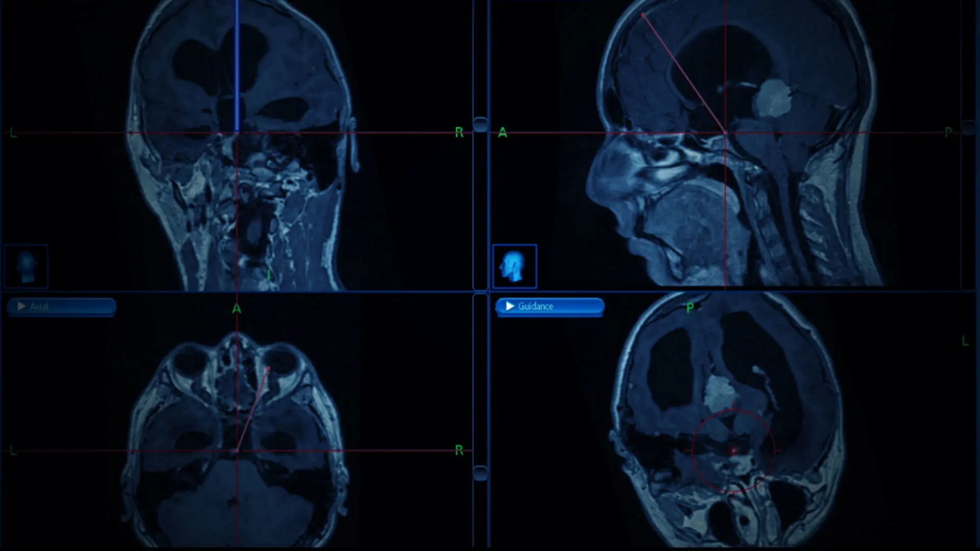Click the upper vertical divider slider handle
Viewport: 980px width, 551px height.
coord(480,124)
